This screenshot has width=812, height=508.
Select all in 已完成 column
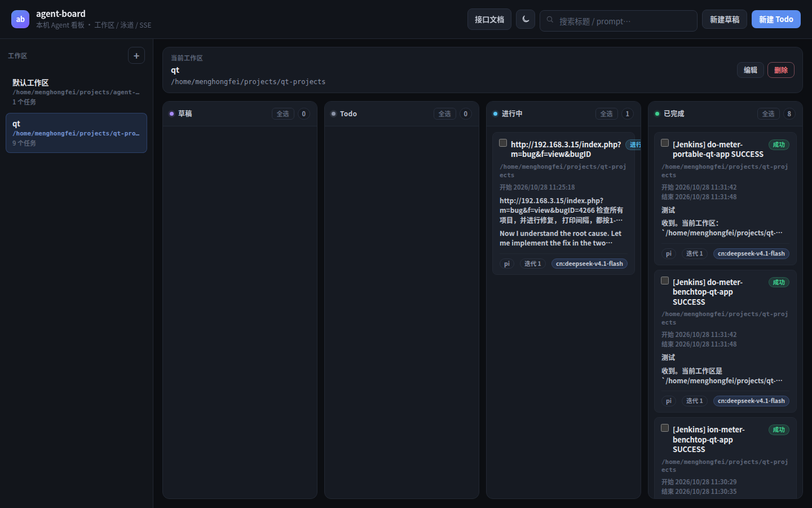click(x=769, y=113)
